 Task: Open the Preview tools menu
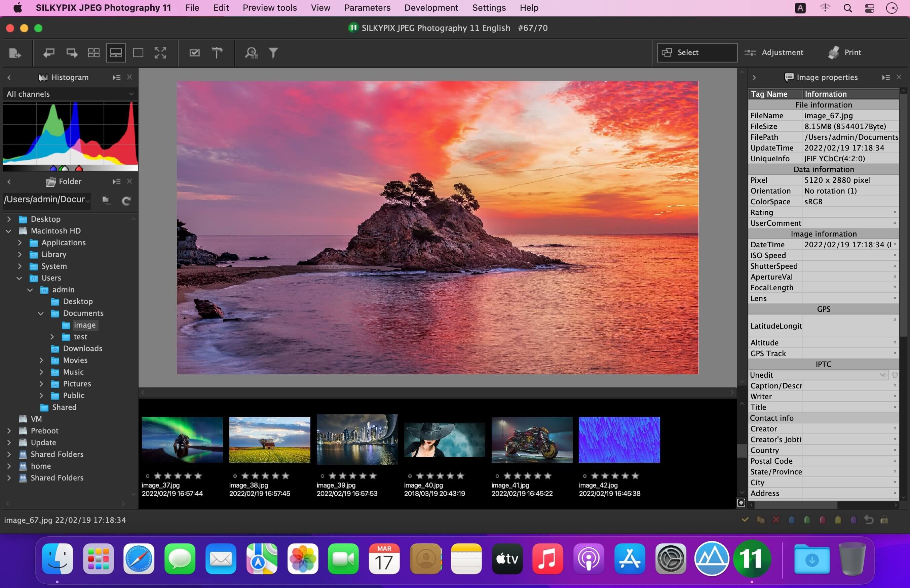[270, 8]
